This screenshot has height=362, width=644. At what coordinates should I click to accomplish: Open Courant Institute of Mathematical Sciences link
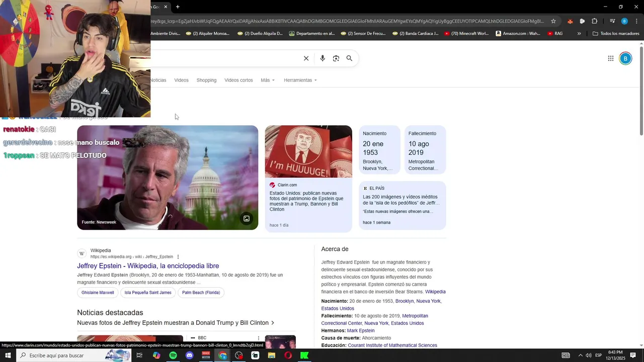392,345
